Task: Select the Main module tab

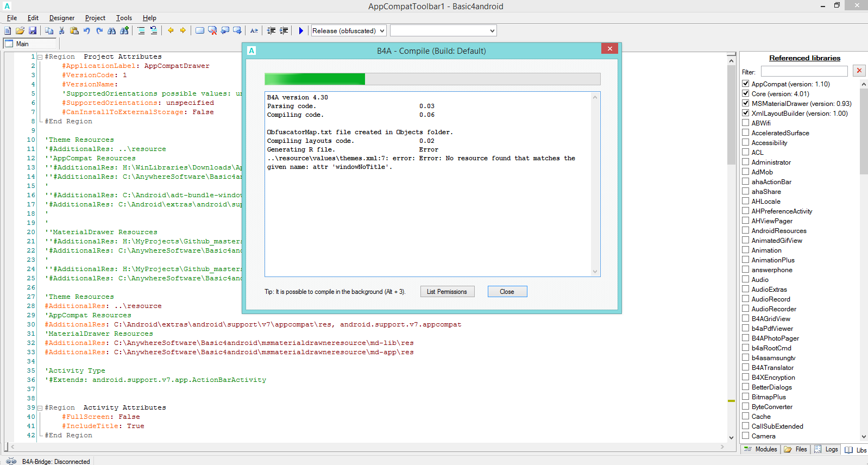Action: tap(30, 44)
